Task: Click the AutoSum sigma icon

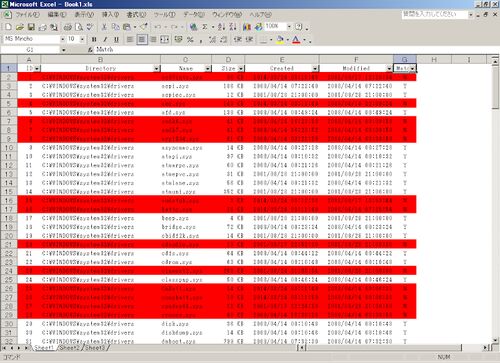Action: pyautogui.click(x=205, y=27)
